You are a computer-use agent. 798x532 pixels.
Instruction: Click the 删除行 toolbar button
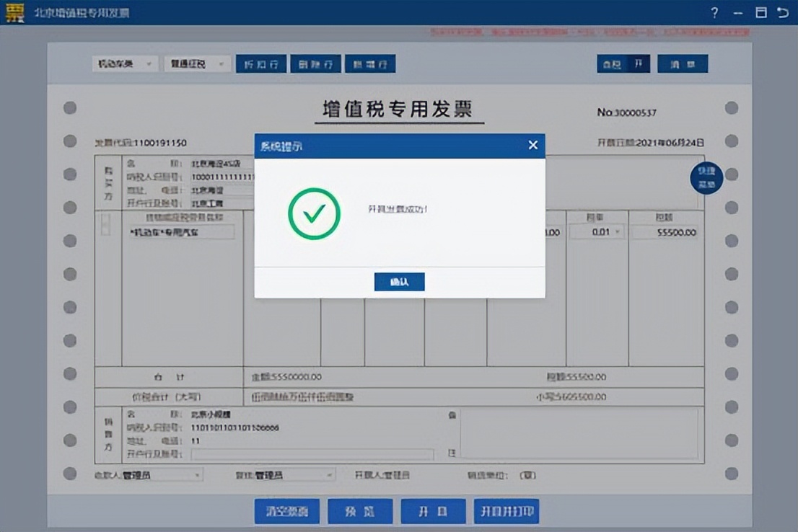(317, 63)
